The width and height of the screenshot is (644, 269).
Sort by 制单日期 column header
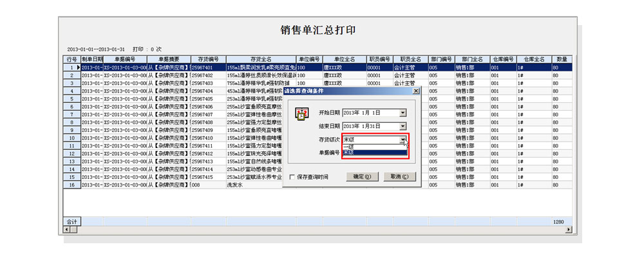coord(92,60)
